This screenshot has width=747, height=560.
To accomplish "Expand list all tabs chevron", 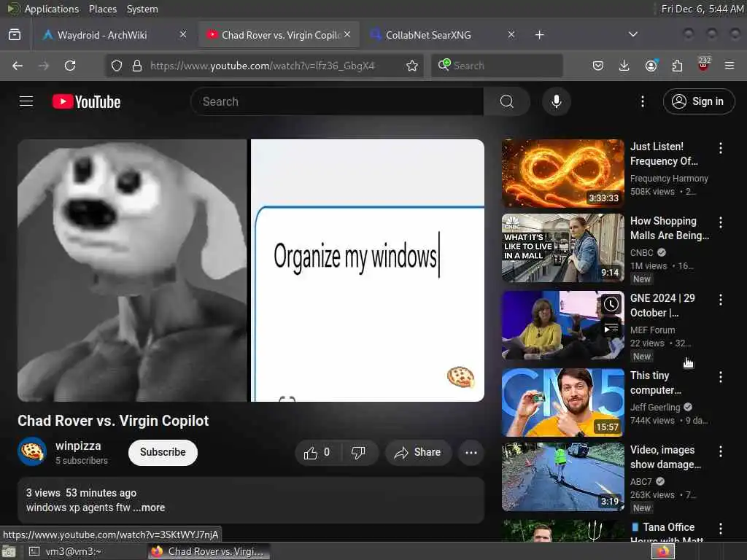I will coord(632,35).
